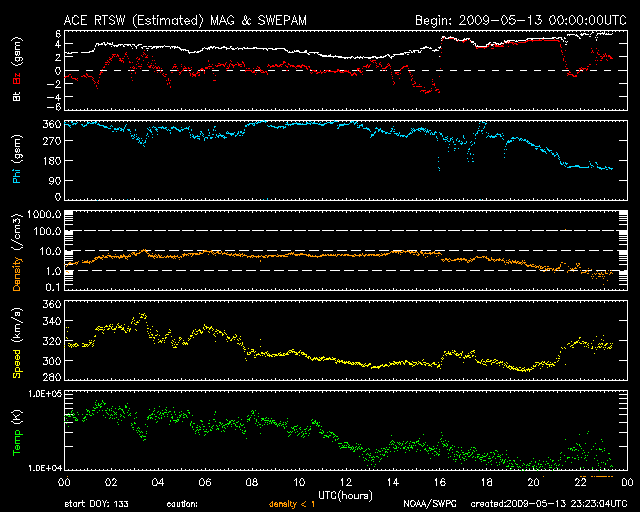640x512 pixels.
Task: Click the '1.0E+05' temperature tick label
Action: 44,394
